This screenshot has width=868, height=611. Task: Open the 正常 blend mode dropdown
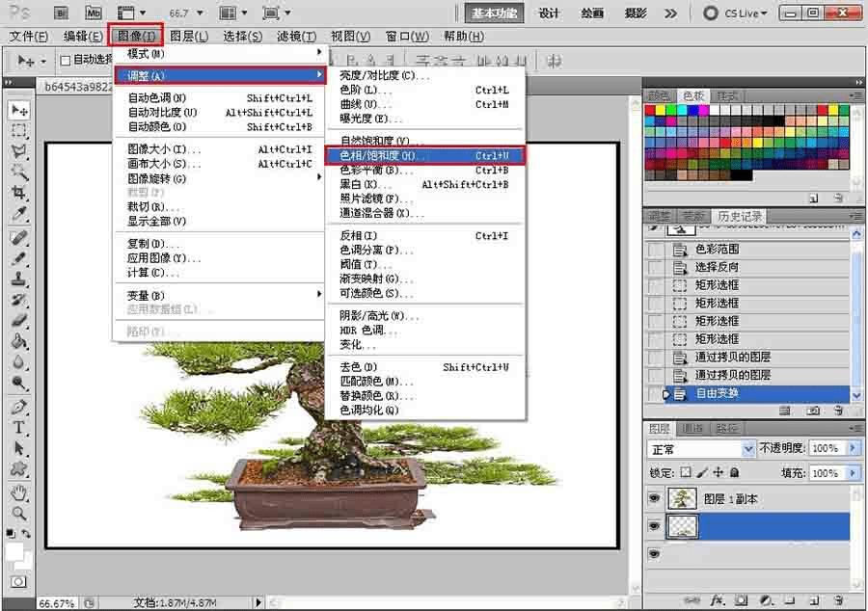tap(749, 449)
